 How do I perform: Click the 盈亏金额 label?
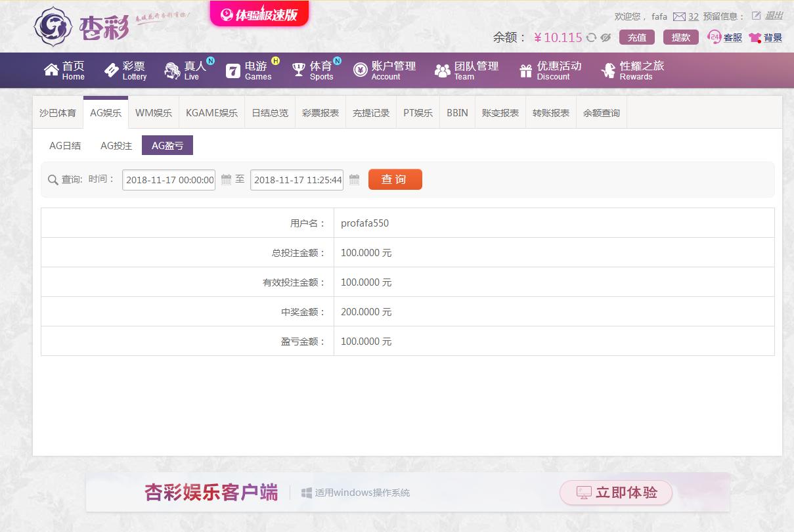point(303,342)
